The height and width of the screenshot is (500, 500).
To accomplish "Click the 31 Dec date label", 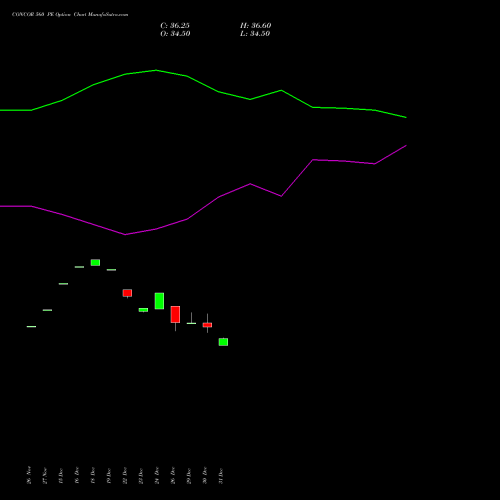I will click(221, 476).
